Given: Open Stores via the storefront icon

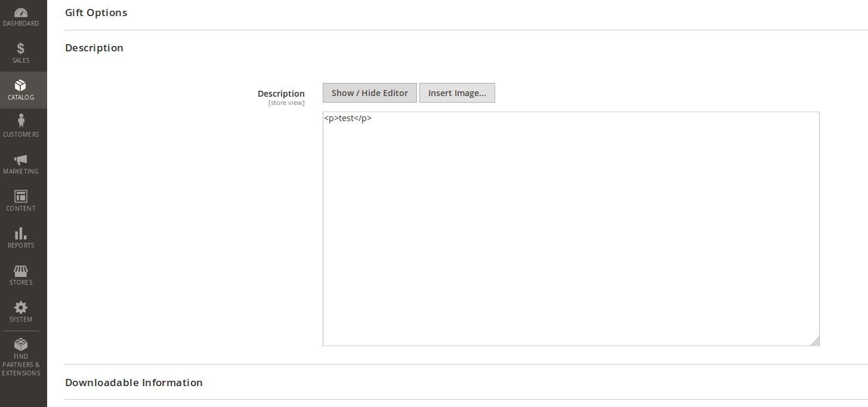Looking at the screenshot, I should pos(21,275).
